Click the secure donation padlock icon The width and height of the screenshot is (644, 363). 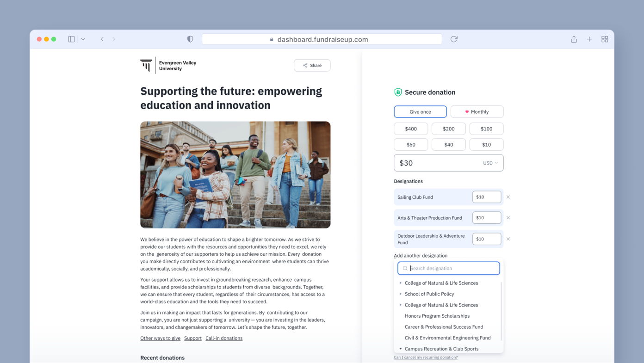pos(398,92)
